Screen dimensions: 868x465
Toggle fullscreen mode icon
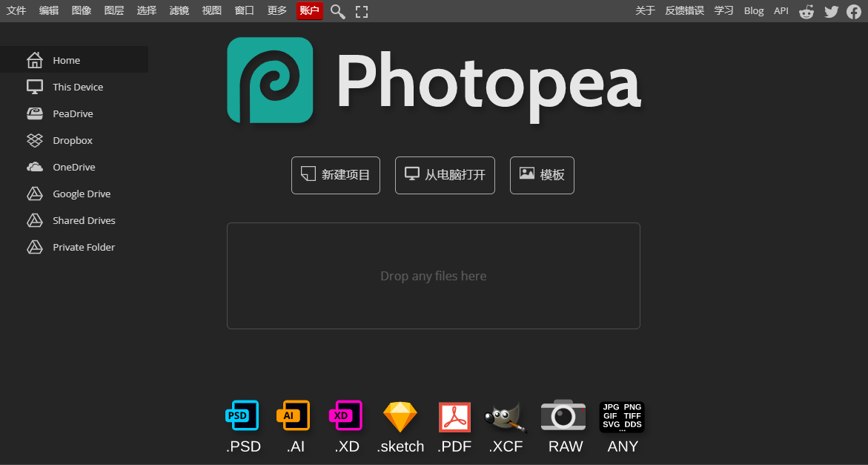[362, 12]
